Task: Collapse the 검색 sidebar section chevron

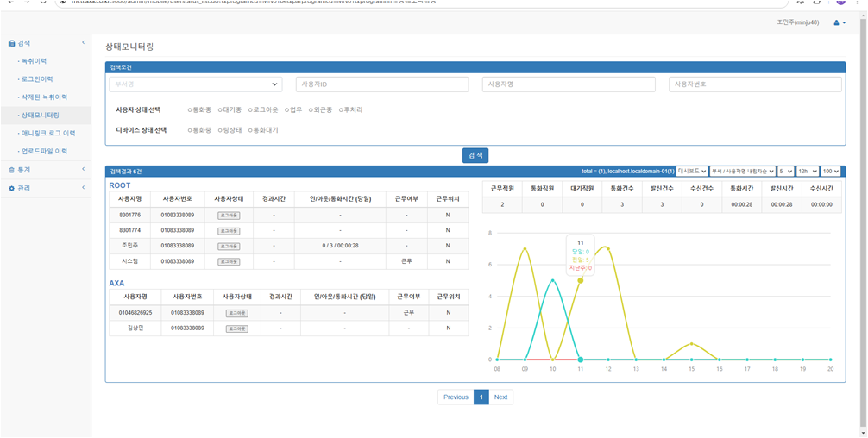Action: pos(83,42)
